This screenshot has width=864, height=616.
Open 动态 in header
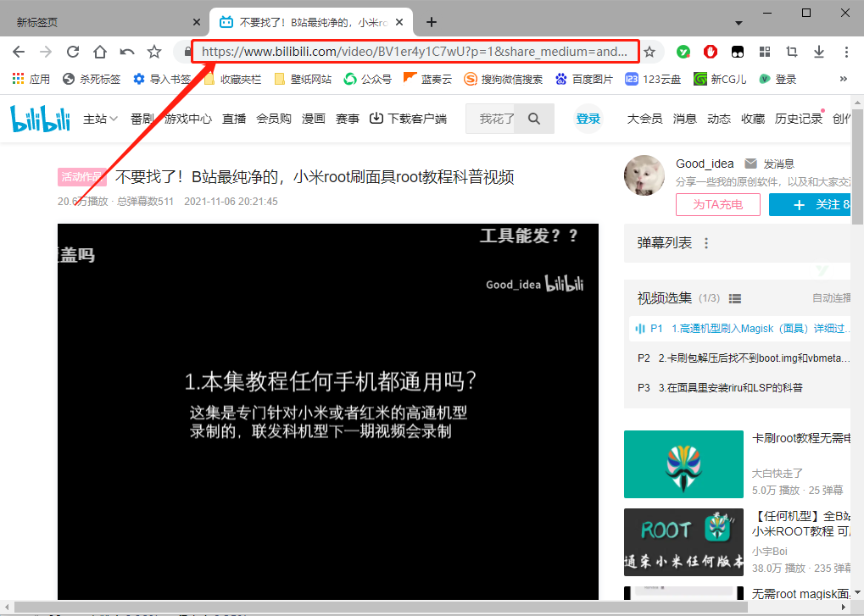pyautogui.click(x=718, y=119)
